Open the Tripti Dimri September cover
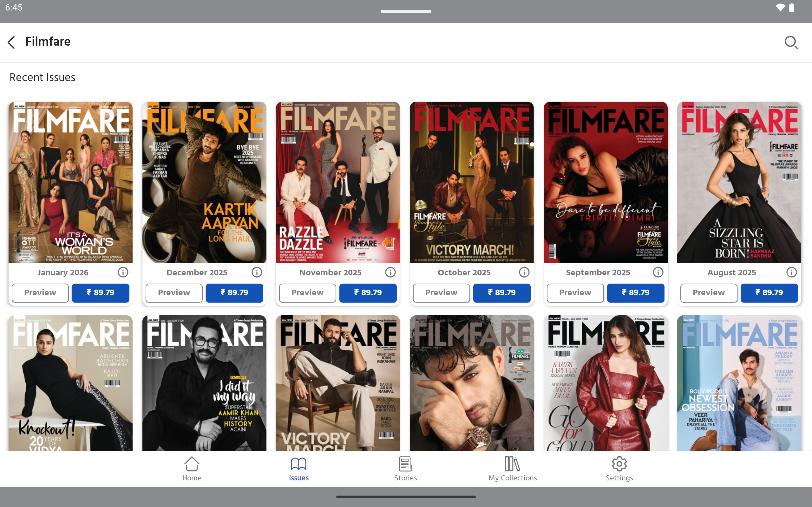 point(605,182)
